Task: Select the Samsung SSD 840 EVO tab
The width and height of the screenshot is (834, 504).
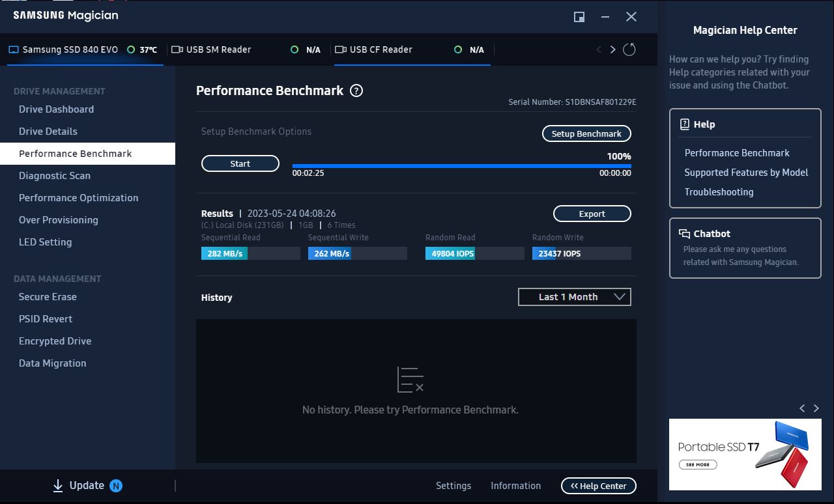Action: point(85,49)
